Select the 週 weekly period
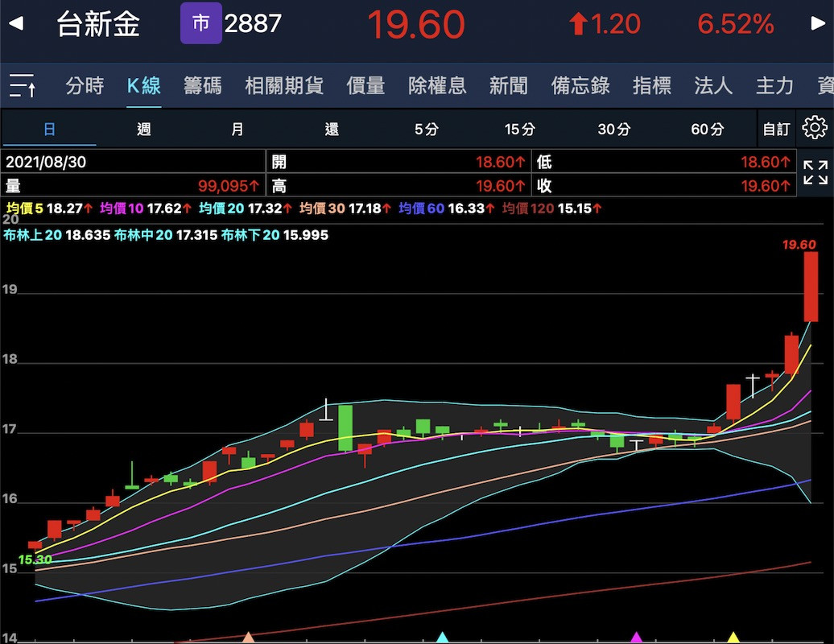The height and width of the screenshot is (644, 834). tap(143, 129)
